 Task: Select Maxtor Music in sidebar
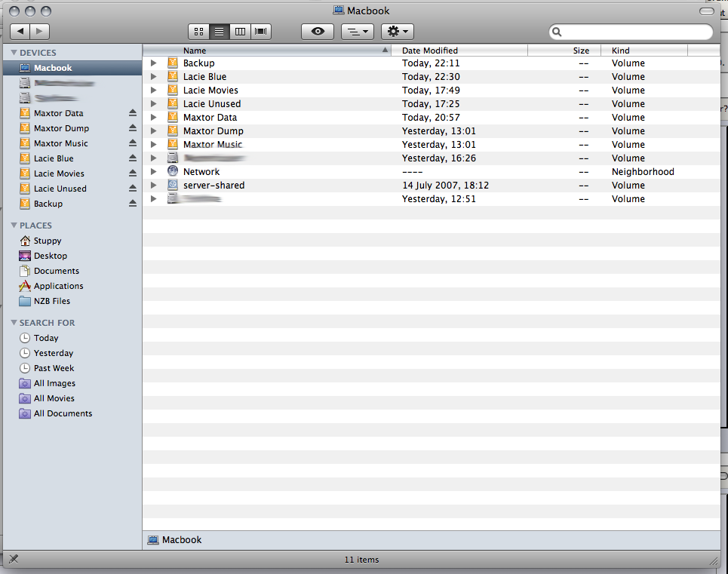coord(72,143)
